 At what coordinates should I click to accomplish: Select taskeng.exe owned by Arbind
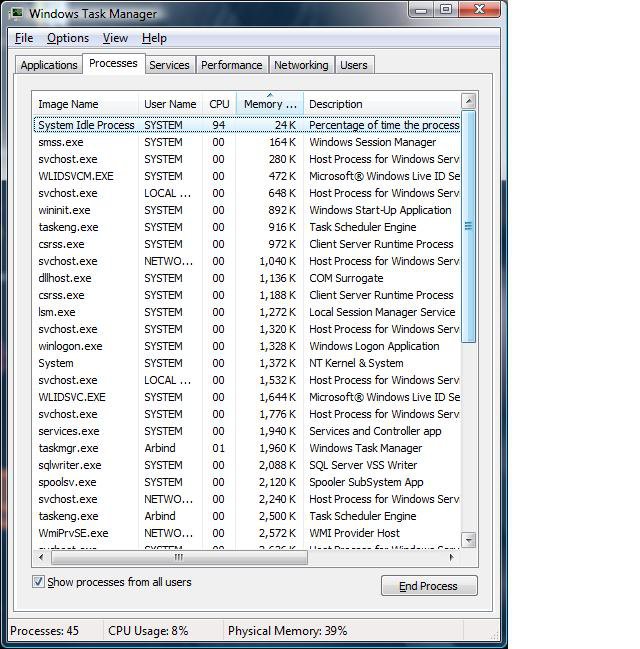(x=247, y=516)
